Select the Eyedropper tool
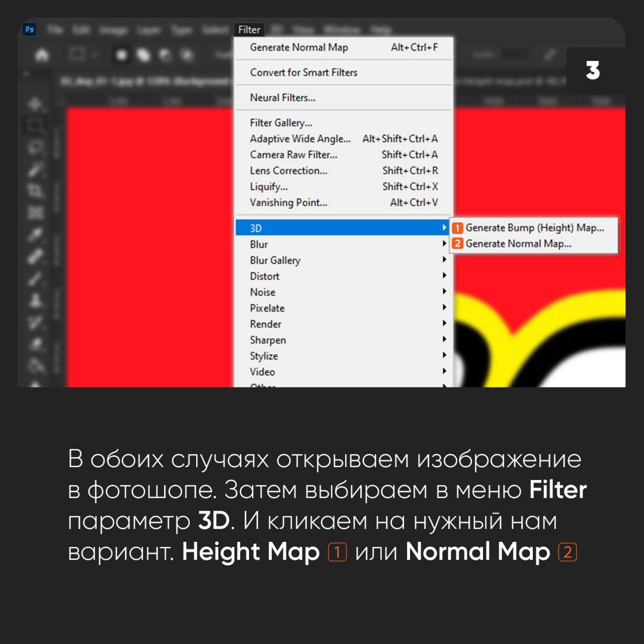Image resolution: width=644 pixels, height=644 pixels. pyautogui.click(x=35, y=234)
